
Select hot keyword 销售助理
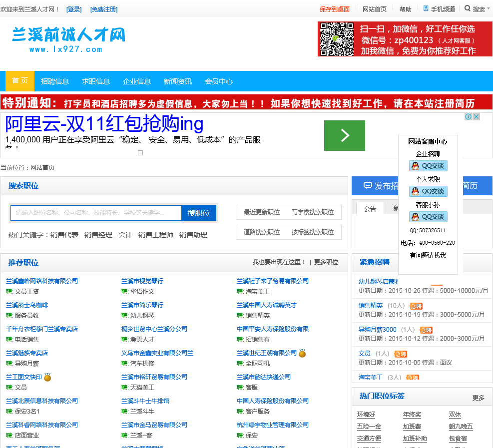[193, 235]
